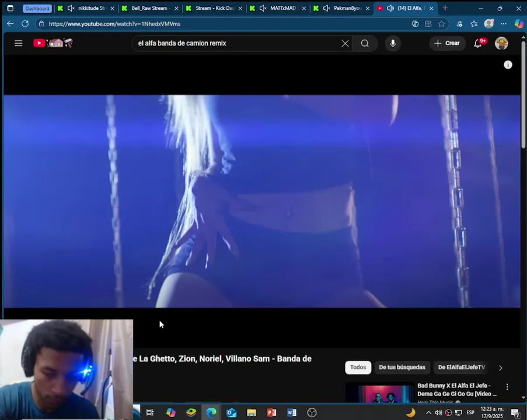Click the video player to pause
Screen dimensions: 527x420
click(x=262, y=201)
